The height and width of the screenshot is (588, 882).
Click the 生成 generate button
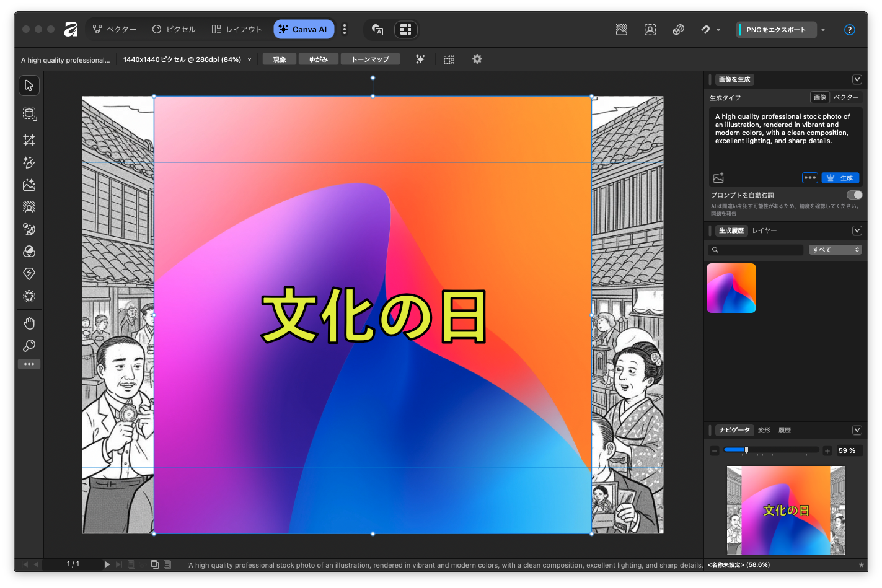tap(840, 178)
